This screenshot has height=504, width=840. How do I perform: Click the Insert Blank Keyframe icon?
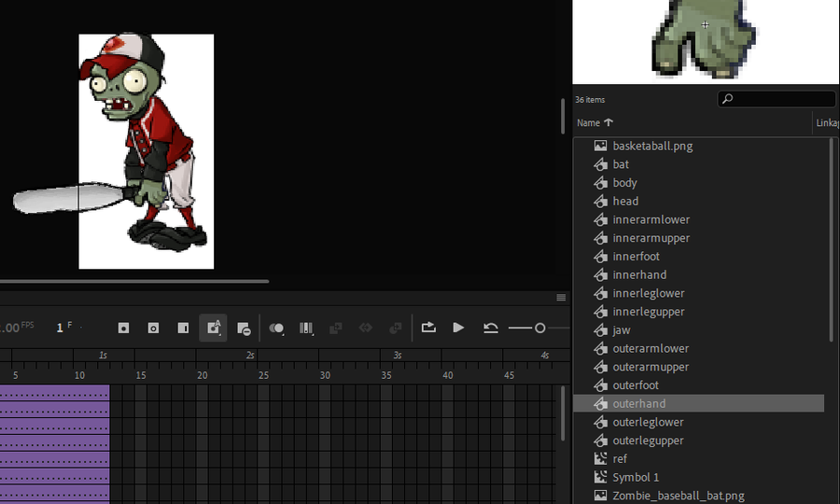click(153, 328)
